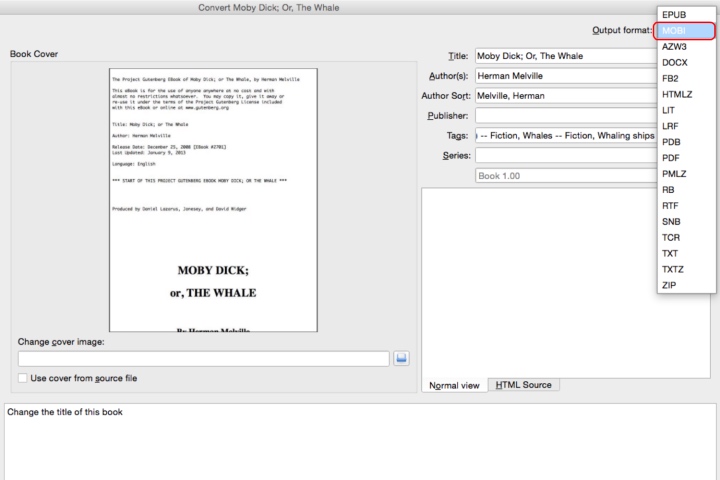Image resolution: width=720 pixels, height=480 pixels.
Task: Click the Moby Dick book cover preview
Action: (212, 200)
